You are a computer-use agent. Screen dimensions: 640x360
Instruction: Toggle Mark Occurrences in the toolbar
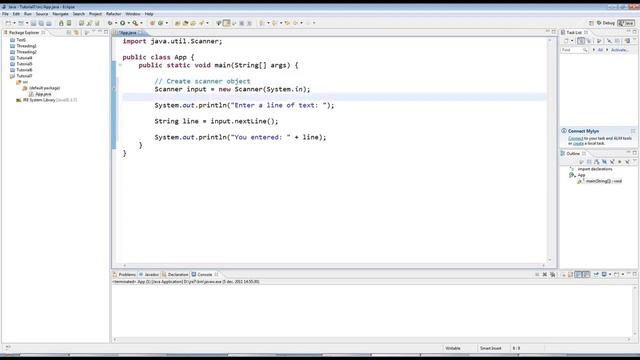coord(226,23)
